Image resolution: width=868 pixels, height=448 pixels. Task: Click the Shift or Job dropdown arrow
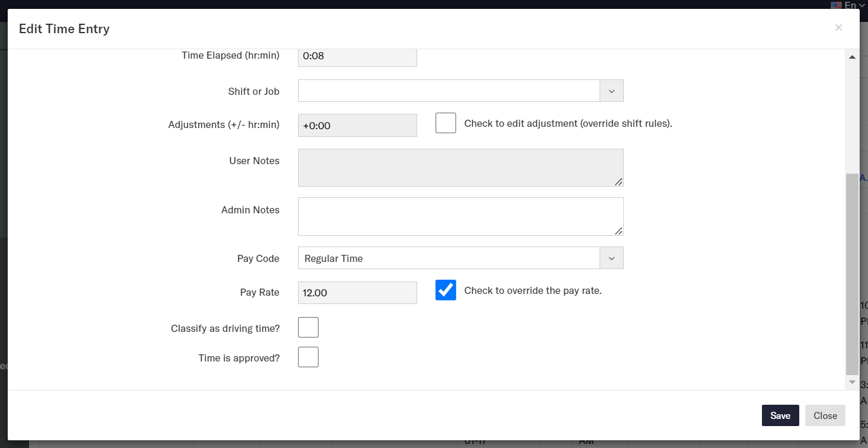(x=611, y=91)
